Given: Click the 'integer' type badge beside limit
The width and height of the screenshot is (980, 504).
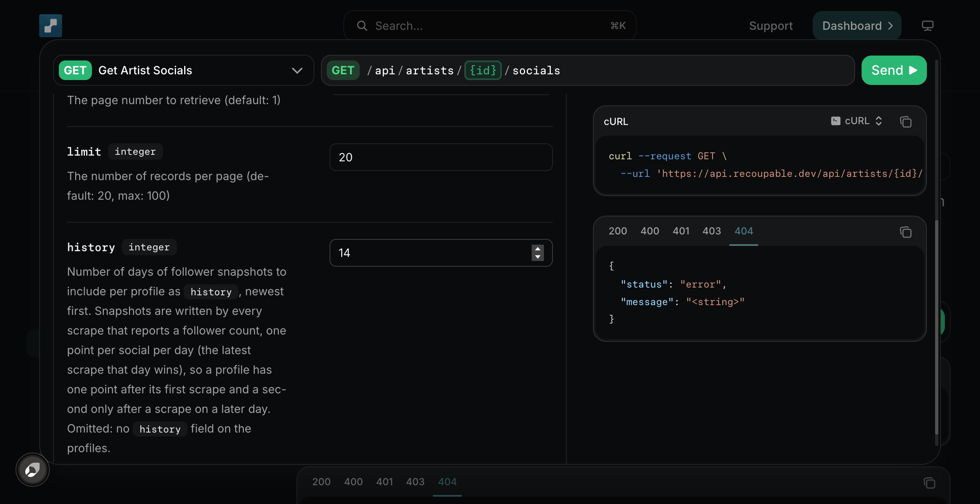Looking at the screenshot, I should [x=135, y=152].
